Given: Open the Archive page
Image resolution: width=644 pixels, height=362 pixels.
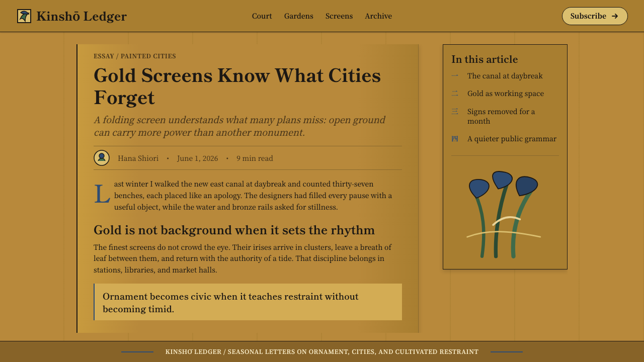Looking at the screenshot, I should click(x=378, y=16).
